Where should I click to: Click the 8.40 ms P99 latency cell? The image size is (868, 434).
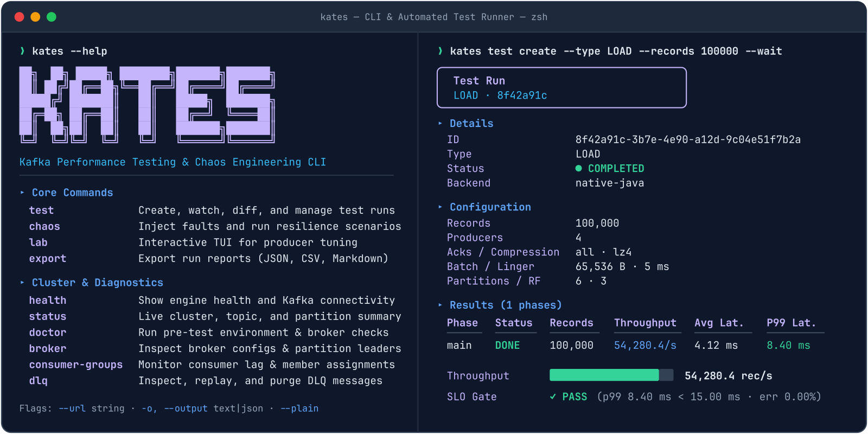(788, 345)
